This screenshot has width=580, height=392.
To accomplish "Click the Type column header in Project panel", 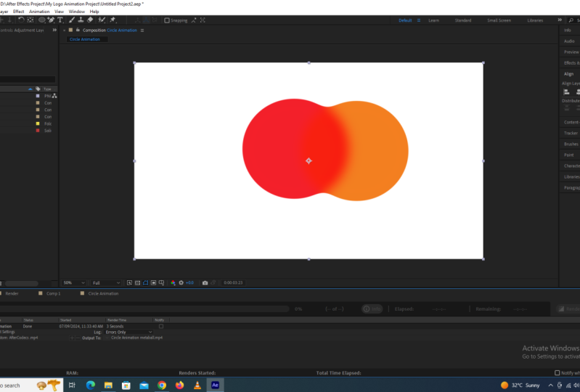I will click(x=47, y=89).
